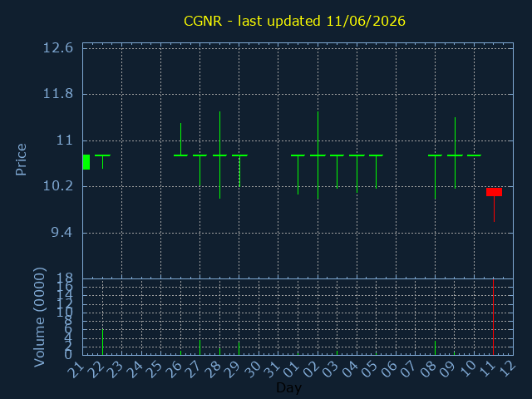Select the "Price" axis label

21,160
